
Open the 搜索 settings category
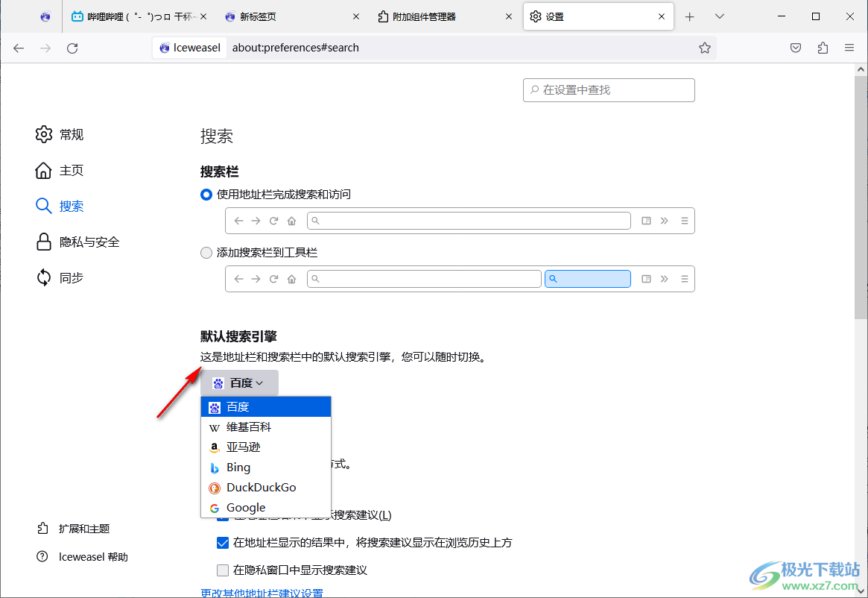coord(59,207)
